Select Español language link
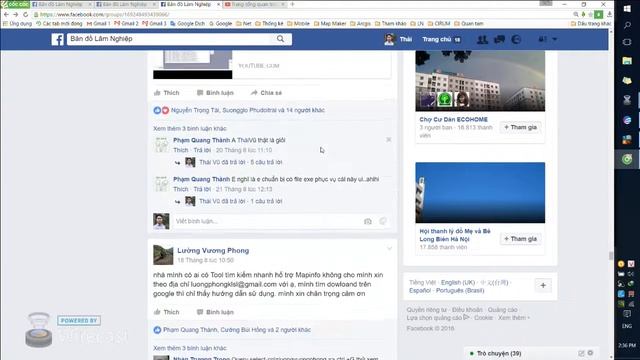The height and width of the screenshot is (360, 640). [x=420, y=290]
